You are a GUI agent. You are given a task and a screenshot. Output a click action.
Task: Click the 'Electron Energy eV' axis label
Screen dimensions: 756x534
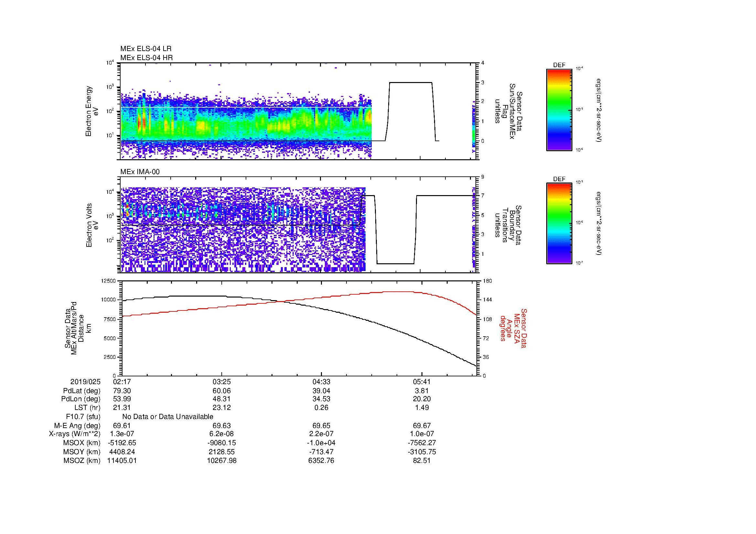click(92, 111)
